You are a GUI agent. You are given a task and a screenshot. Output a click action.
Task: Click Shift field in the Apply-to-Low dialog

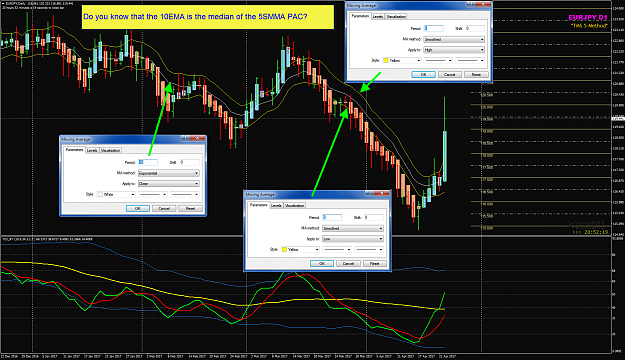[x=373, y=217]
